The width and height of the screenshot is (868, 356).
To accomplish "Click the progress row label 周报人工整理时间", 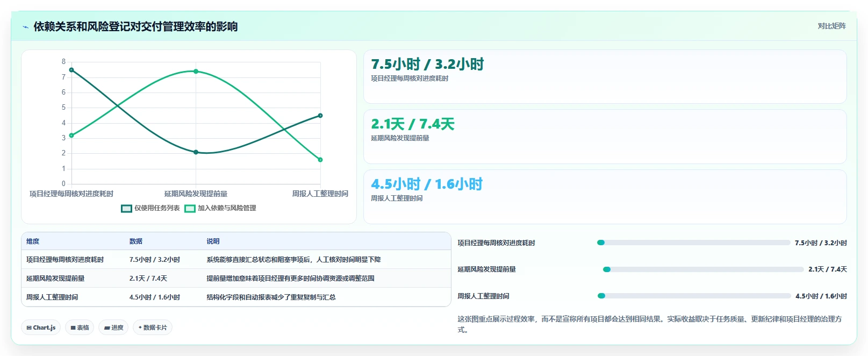I will (x=483, y=296).
